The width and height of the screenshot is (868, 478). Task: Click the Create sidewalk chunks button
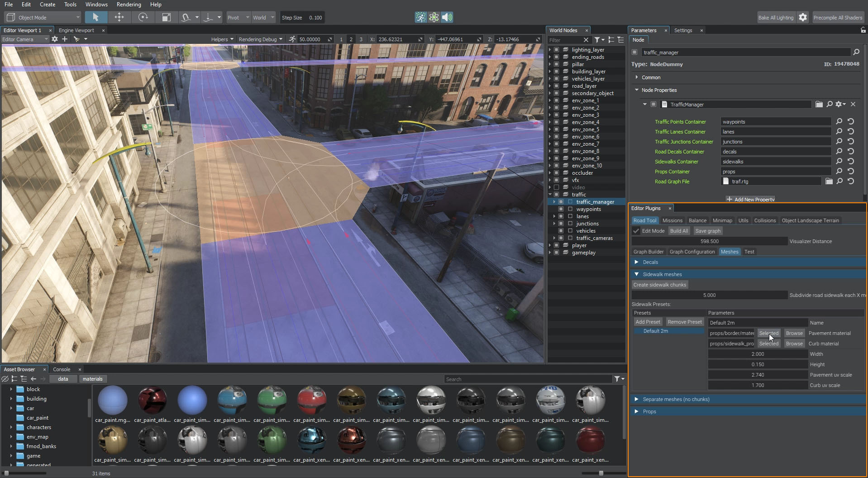(x=659, y=285)
